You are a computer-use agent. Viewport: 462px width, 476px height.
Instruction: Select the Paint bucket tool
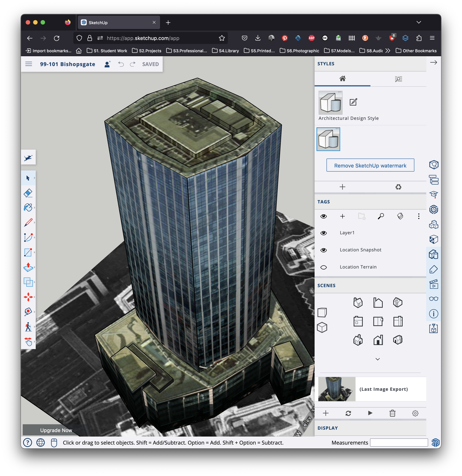click(x=28, y=208)
